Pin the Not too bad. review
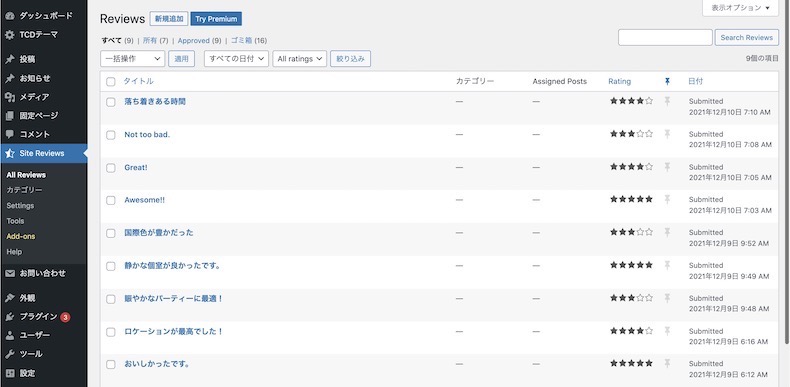Image resolution: width=790 pixels, height=387 pixels. point(667,134)
